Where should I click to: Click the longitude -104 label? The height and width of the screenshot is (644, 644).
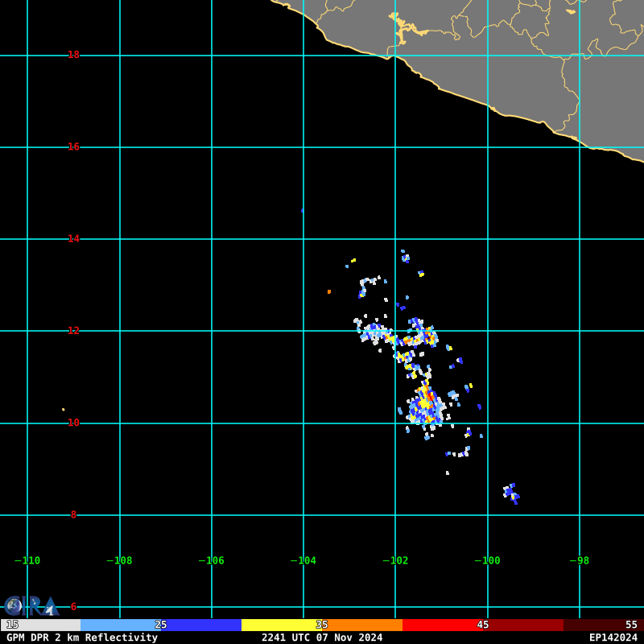[303, 561]
